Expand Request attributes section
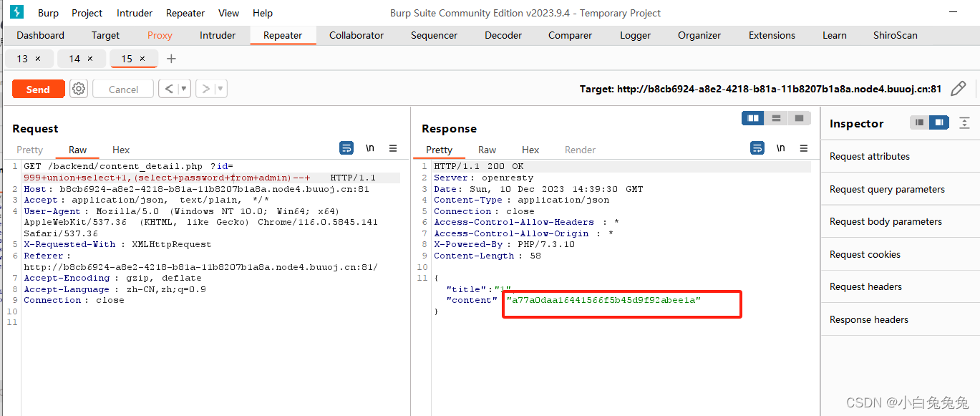 (x=901, y=156)
